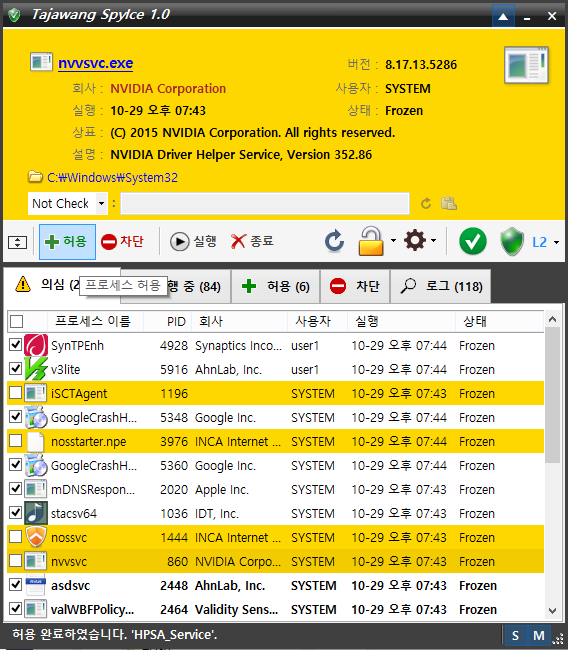
Task: Click the orange padlock icon
Action: [x=371, y=241]
